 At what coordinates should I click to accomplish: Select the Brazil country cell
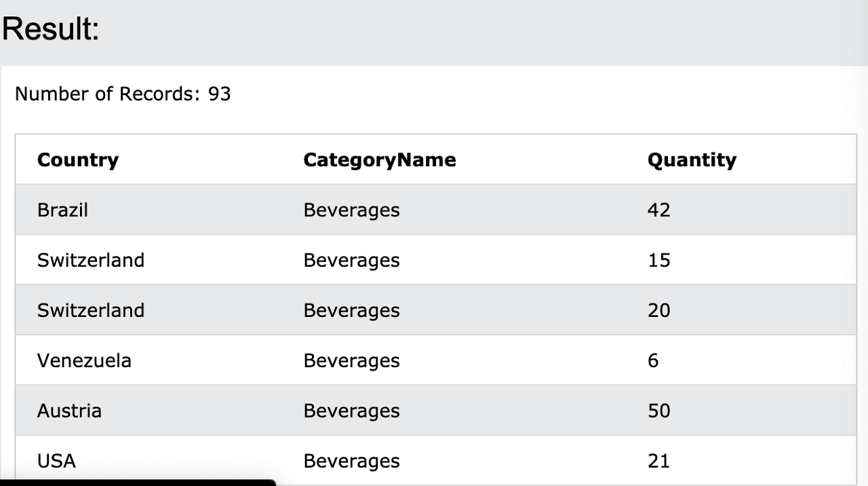tap(62, 210)
